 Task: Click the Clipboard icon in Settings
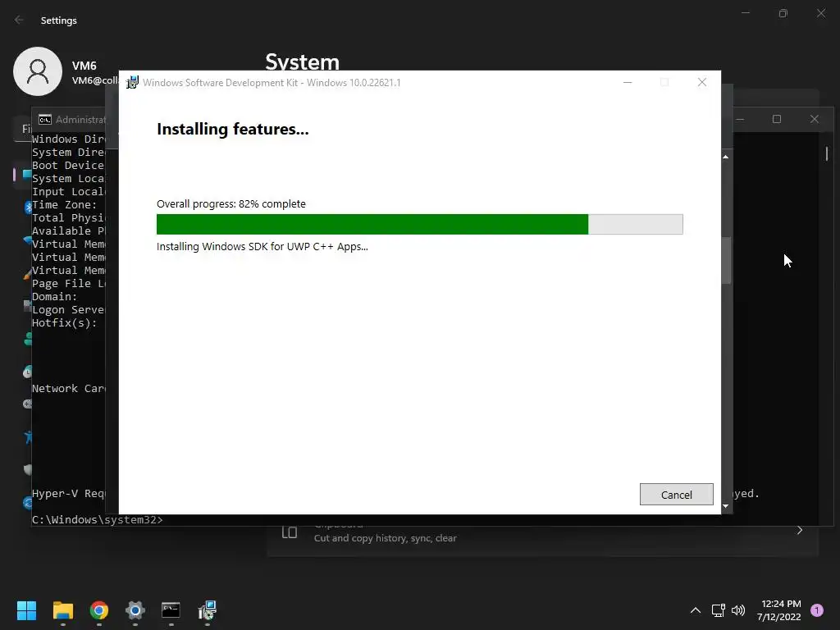290,532
